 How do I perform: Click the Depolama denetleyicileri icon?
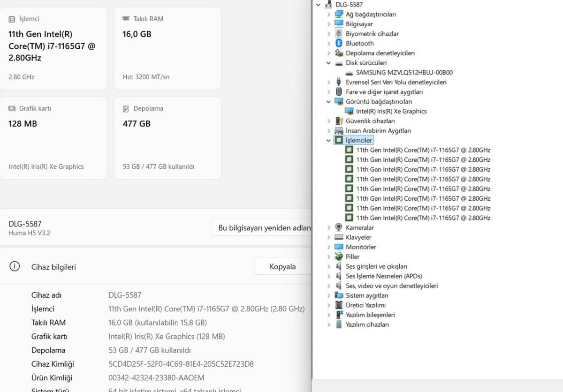[x=339, y=53]
